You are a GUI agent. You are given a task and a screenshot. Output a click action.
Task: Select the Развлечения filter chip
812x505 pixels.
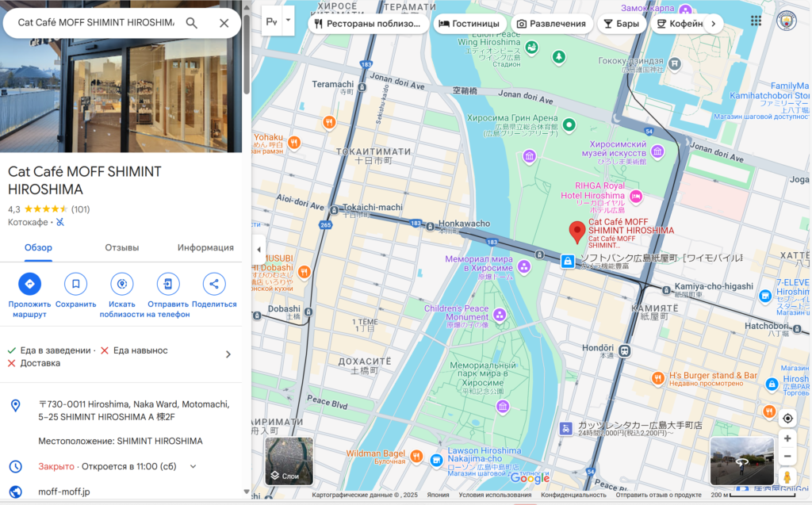[x=552, y=24]
